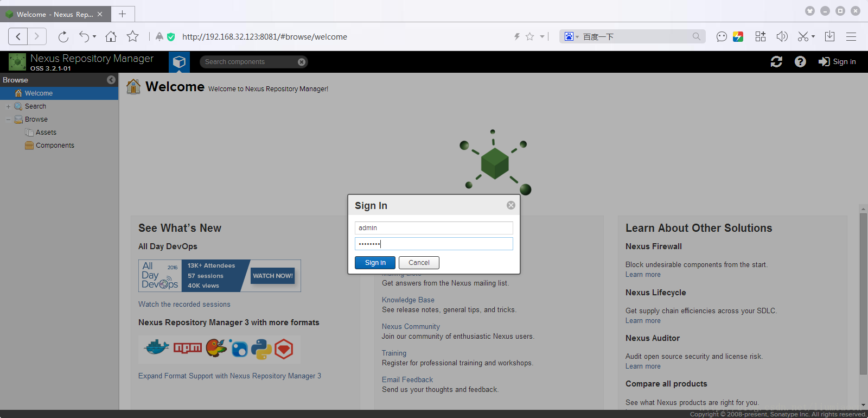Open the chat bubble extension icon

click(x=722, y=36)
